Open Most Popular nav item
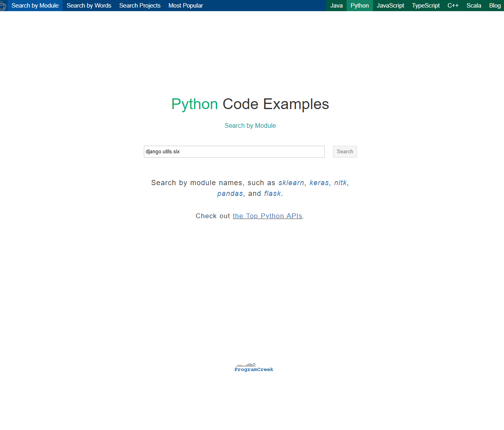Image resolution: width=504 pixels, height=430 pixels. click(186, 6)
